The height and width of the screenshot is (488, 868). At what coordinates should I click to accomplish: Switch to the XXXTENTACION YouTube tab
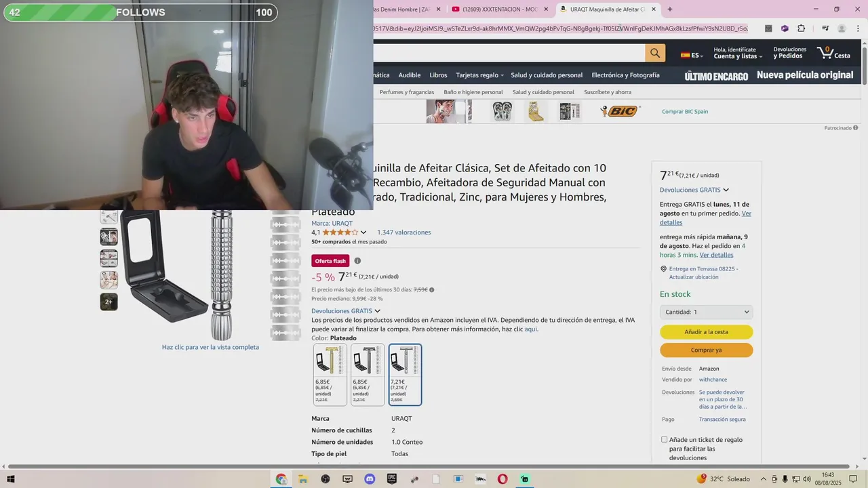(498, 9)
